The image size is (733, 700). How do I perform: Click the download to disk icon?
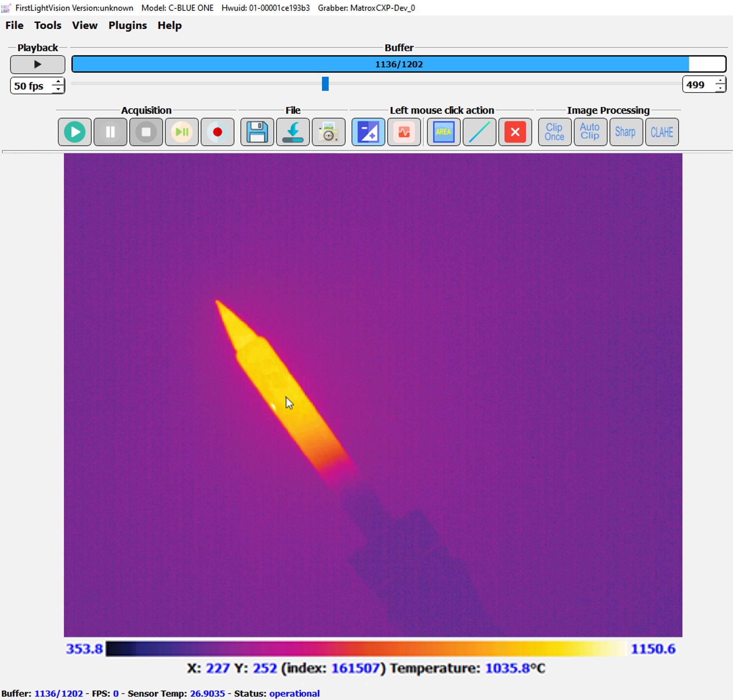pyautogui.click(x=293, y=132)
